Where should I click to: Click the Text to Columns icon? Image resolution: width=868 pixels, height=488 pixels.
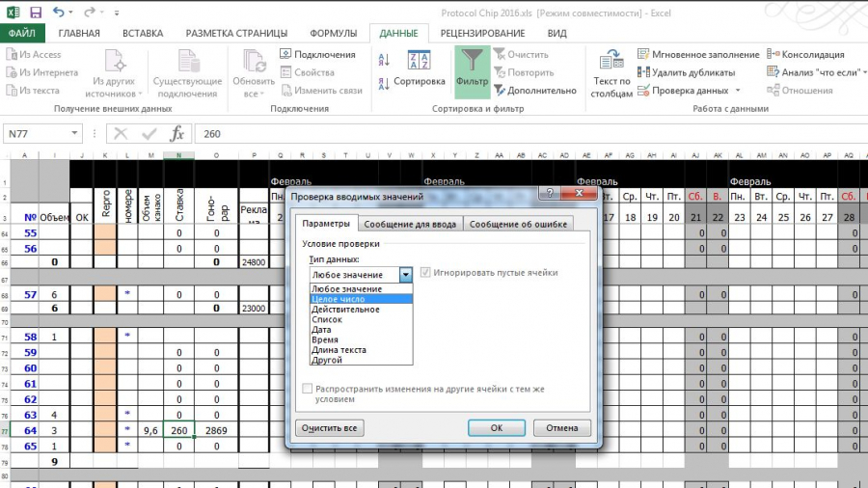pos(611,60)
